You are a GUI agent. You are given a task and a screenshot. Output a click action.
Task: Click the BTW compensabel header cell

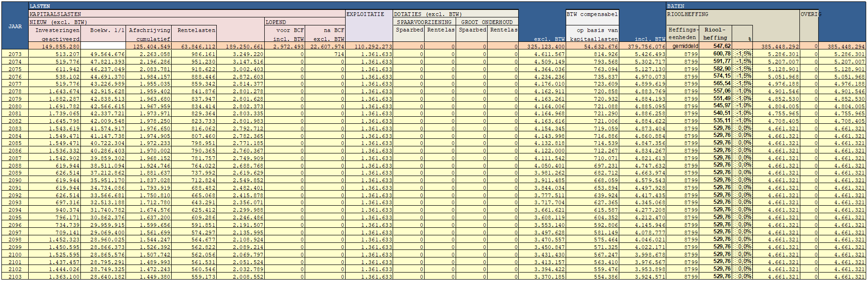point(592,14)
